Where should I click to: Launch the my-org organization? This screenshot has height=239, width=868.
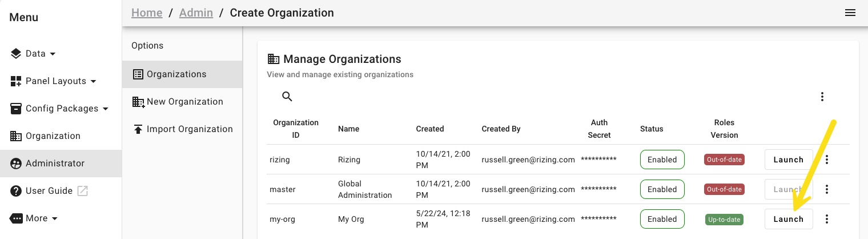click(788, 219)
